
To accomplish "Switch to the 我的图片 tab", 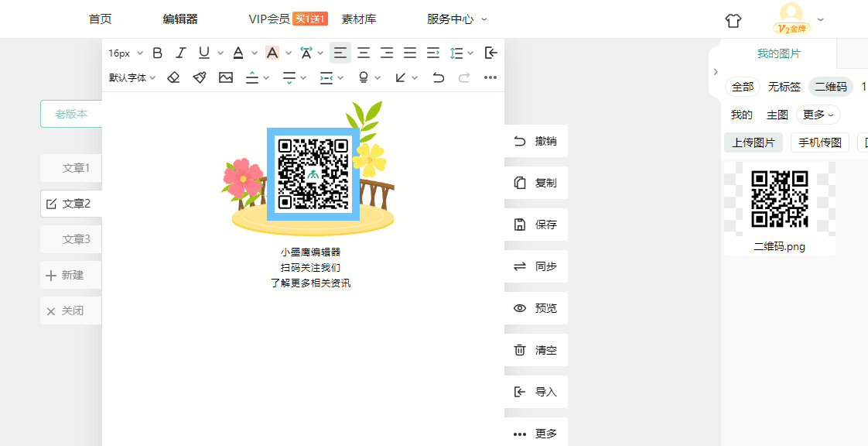I will [x=779, y=53].
